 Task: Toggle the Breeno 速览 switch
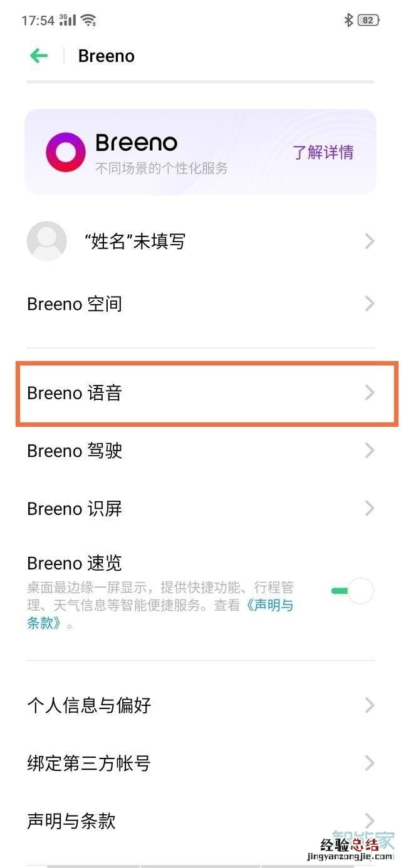pyautogui.click(x=352, y=591)
